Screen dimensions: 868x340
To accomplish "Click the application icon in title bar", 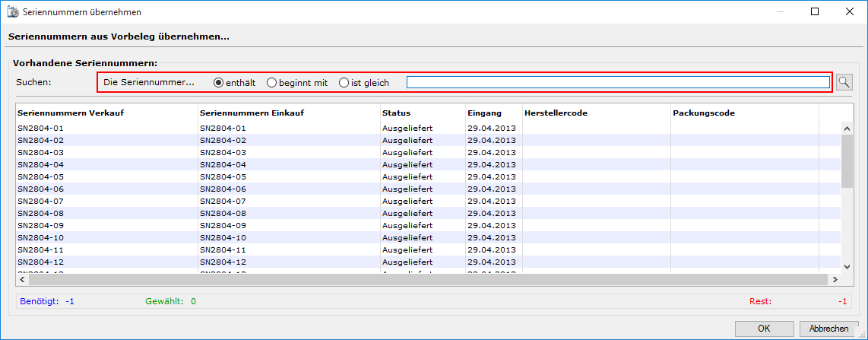I will coord(12,12).
